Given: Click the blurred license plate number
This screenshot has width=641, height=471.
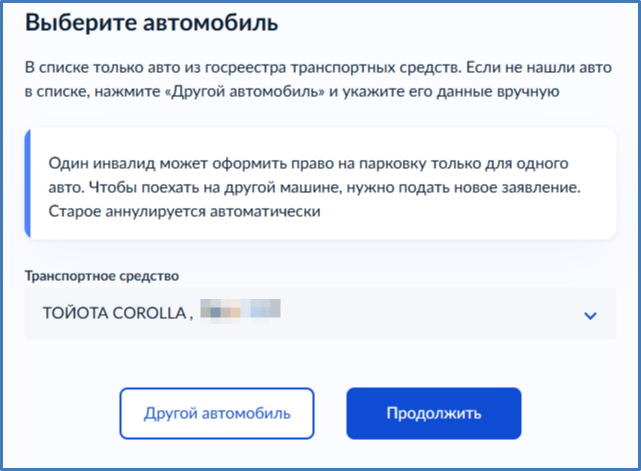Looking at the screenshot, I should click(239, 311).
